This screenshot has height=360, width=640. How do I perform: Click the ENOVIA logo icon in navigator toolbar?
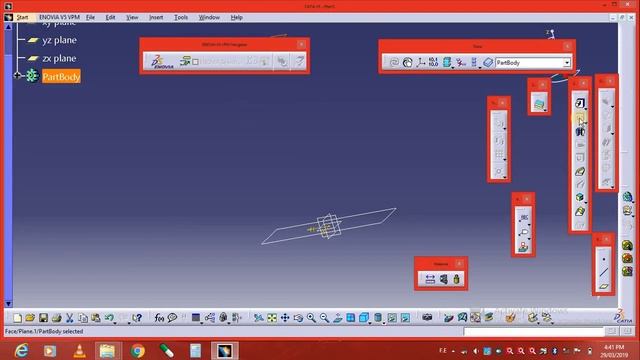click(x=162, y=62)
